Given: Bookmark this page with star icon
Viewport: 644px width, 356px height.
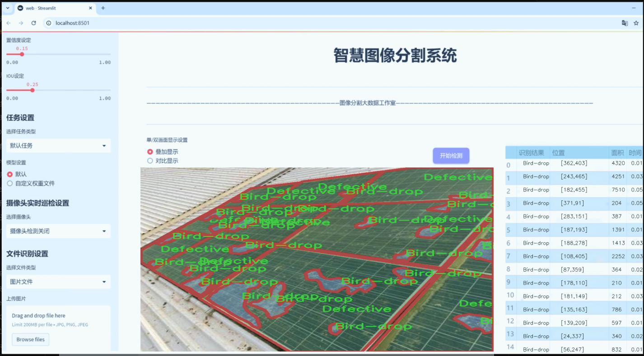Looking at the screenshot, I should pyautogui.click(x=637, y=23).
